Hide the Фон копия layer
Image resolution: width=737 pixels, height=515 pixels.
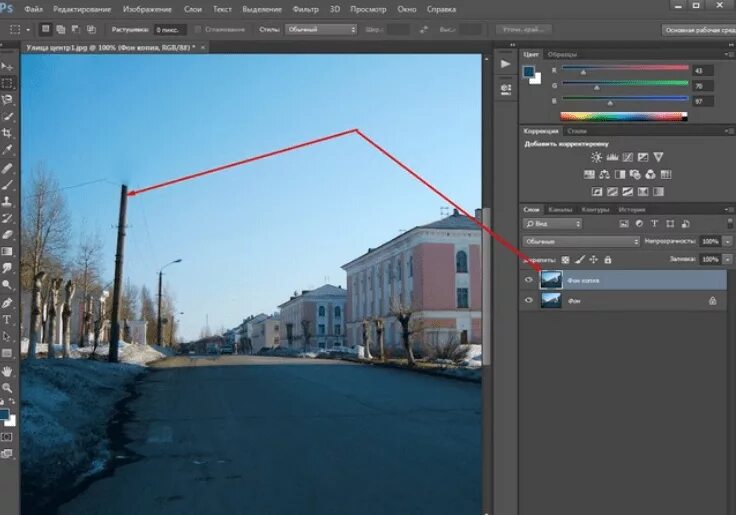(529, 280)
